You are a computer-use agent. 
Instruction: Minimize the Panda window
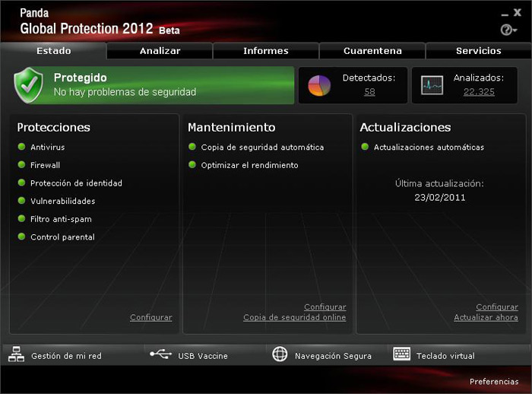(x=505, y=15)
